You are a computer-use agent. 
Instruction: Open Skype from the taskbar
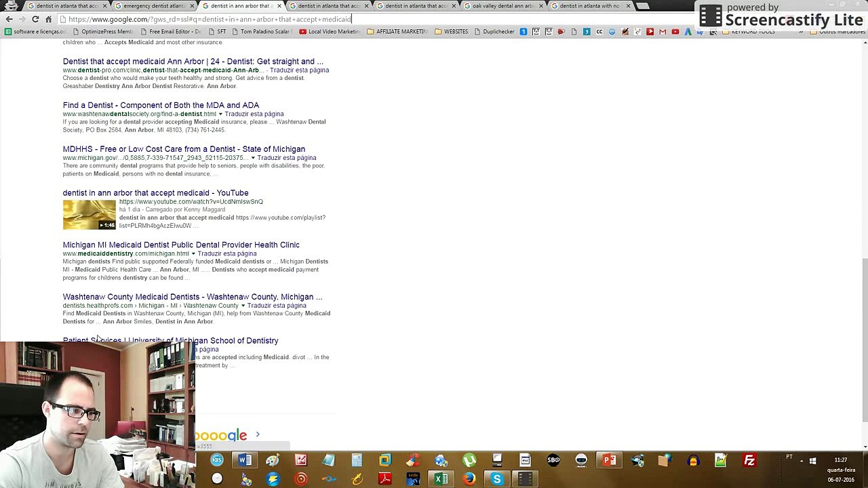click(x=497, y=479)
